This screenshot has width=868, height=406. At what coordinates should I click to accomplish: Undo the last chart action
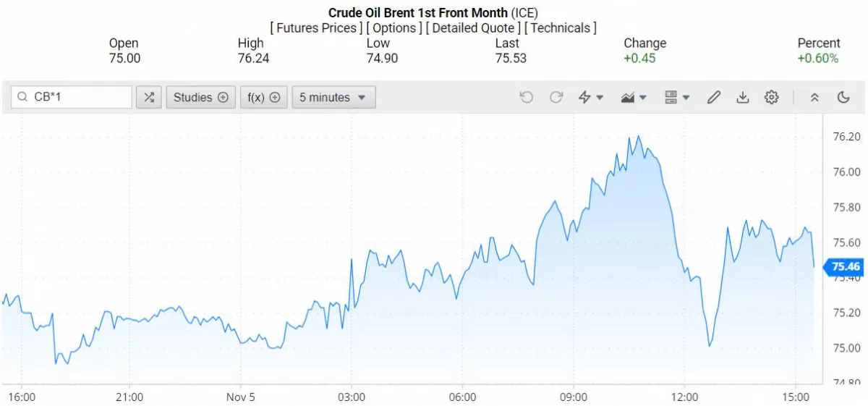(x=526, y=98)
